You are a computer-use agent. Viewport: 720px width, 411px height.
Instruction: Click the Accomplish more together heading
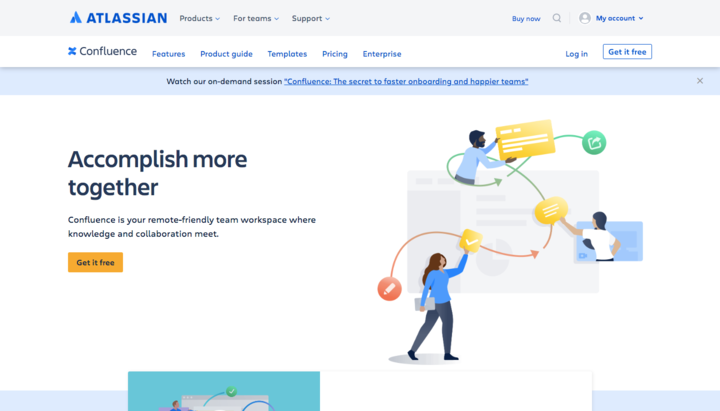pyautogui.click(x=158, y=173)
